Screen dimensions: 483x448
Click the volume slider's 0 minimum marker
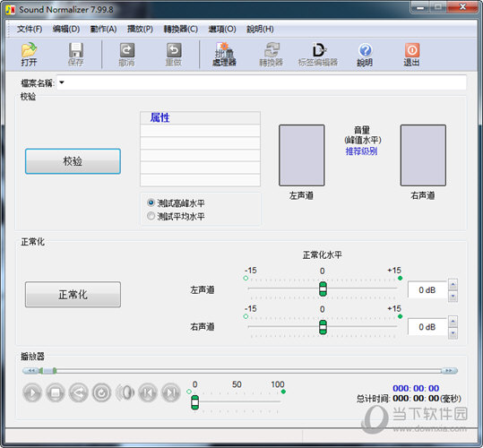[x=189, y=392]
